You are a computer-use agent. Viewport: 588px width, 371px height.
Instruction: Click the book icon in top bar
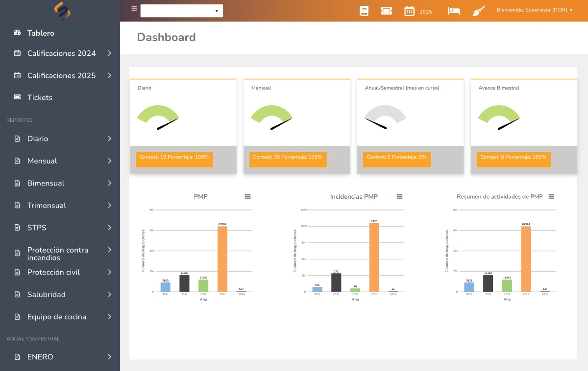364,11
